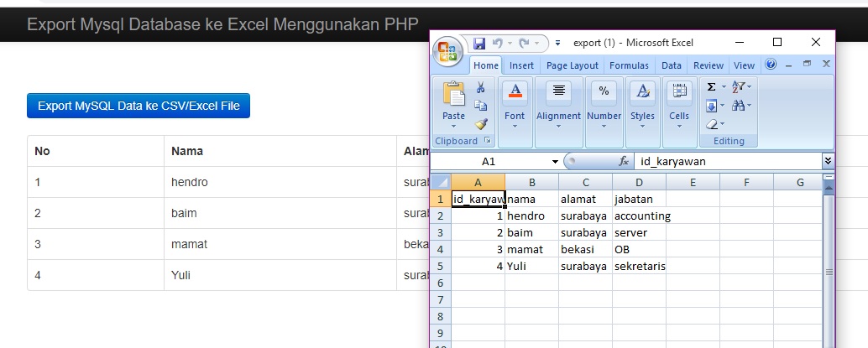Minimize the ribbon workbook window button
Screen dimensions: 868x348
coord(789,65)
